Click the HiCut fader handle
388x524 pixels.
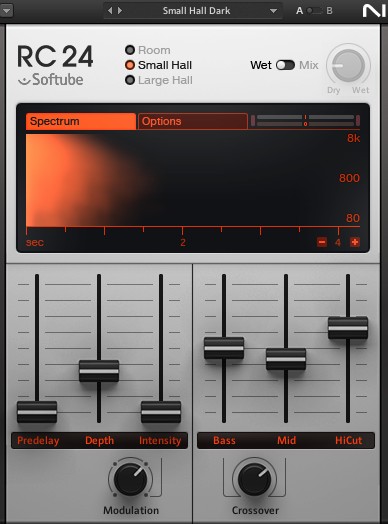[348, 328]
